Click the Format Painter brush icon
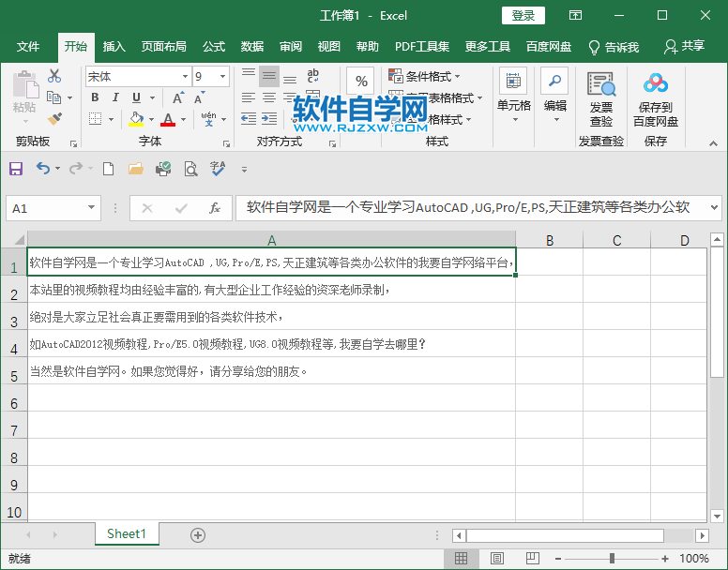This screenshot has height=570, width=728. click(54, 119)
